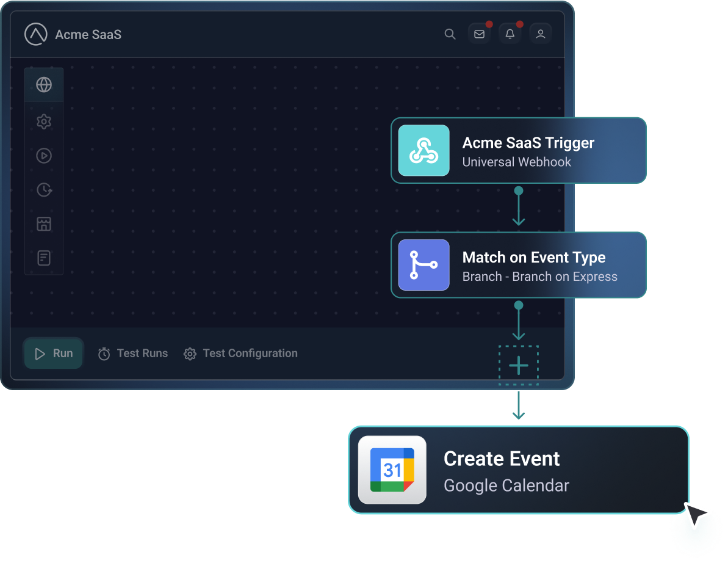728x563 pixels.
Task: Open the settings gear in the sidebar
Action: tap(43, 122)
